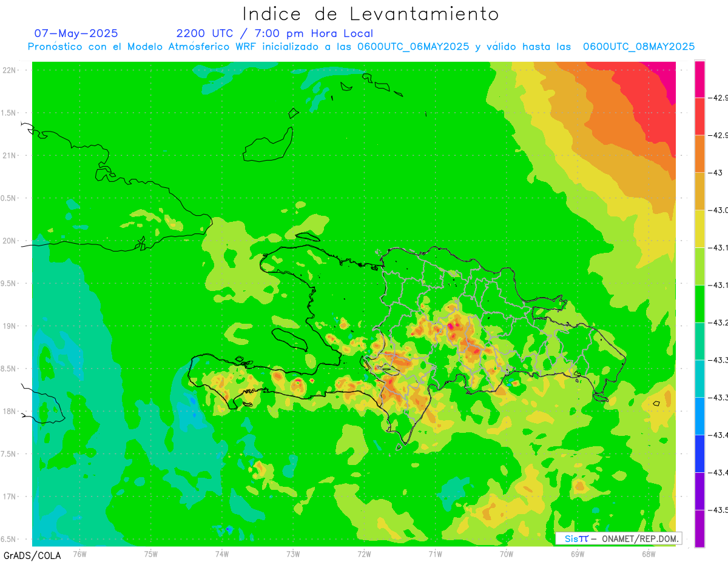Choose the orange legend color swatch
728x562 pixels.
pyautogui.click(x=699, y=154)
